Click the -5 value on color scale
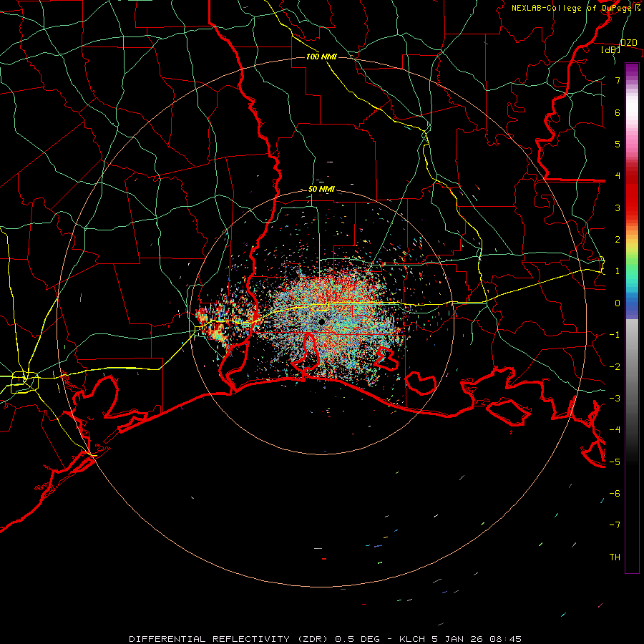 [615, 462]
